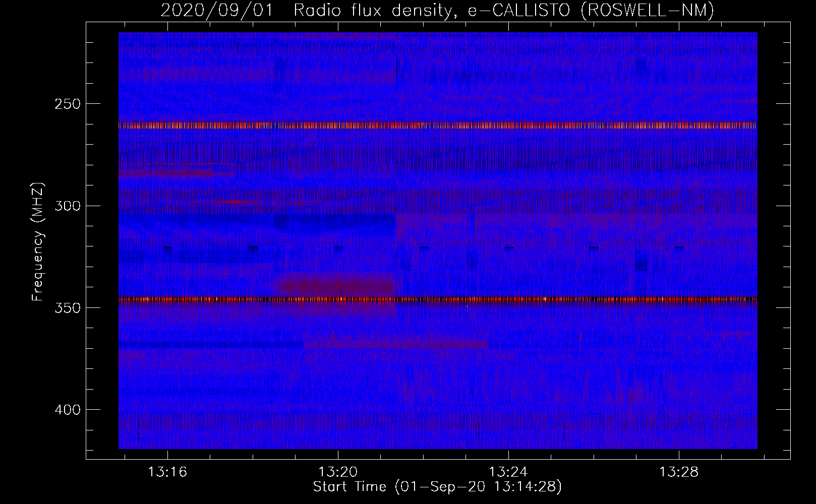
Task: Click the 13:28 time tick label
Action: tap(679, 472)
